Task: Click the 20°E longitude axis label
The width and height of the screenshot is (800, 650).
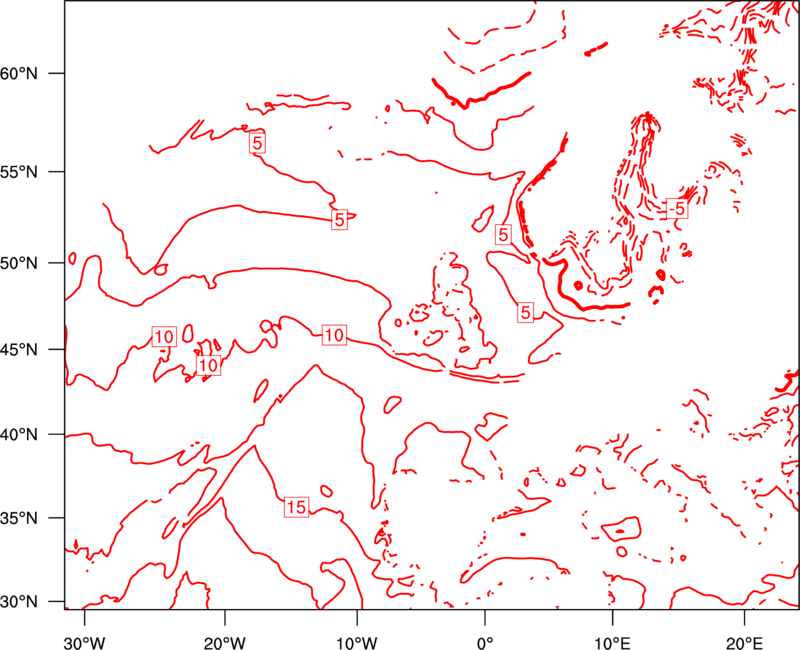Action: [744, 643]
